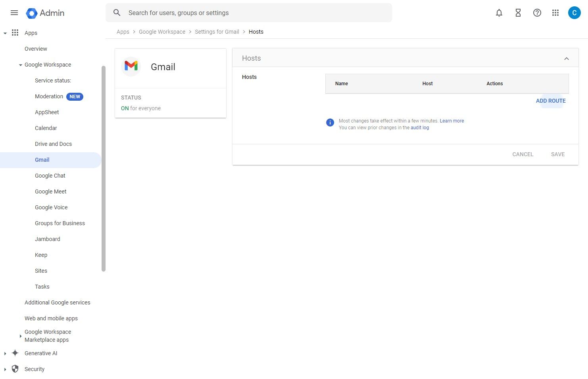Click the sidebar vertical scrollbar

pyautogui.click(x=104, y=168)
